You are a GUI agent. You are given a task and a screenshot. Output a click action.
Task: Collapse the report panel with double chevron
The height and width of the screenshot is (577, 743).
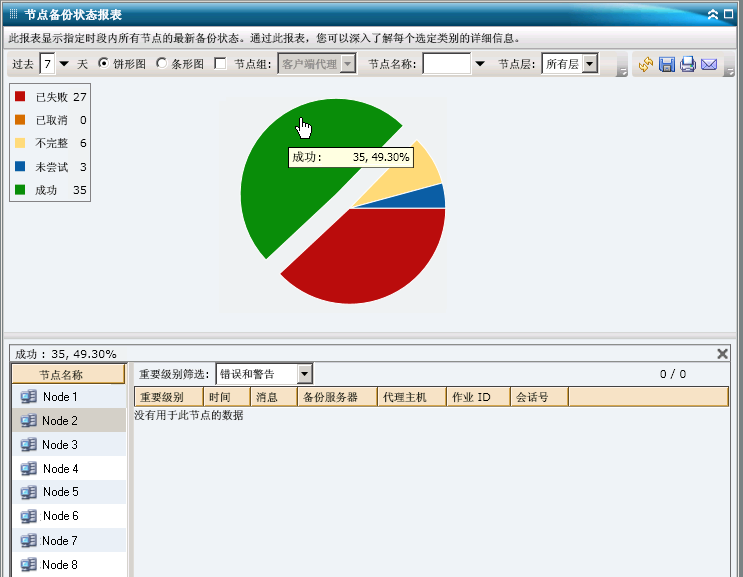tap(713, 15)
